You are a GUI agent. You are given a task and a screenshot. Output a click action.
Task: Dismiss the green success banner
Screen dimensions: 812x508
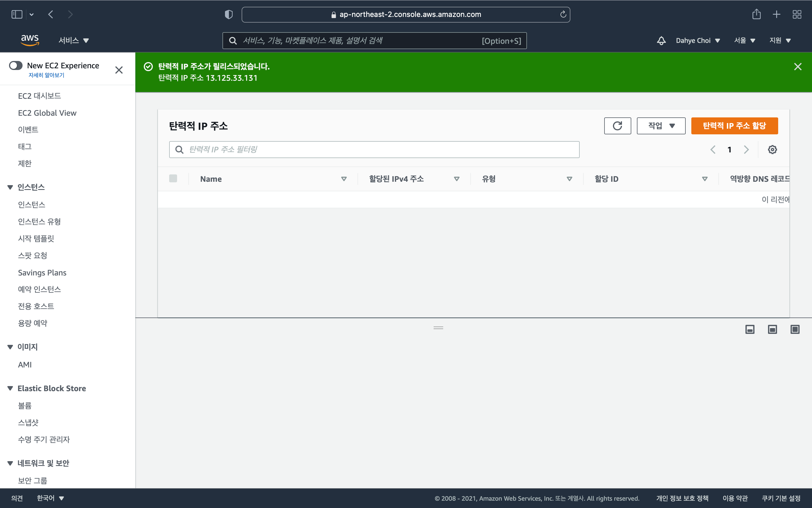[x=798, y=67]
